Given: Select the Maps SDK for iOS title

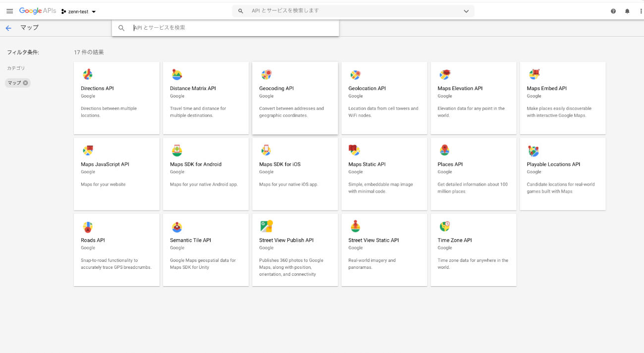Looking at the screenshot, I should [x=280, y=164].
